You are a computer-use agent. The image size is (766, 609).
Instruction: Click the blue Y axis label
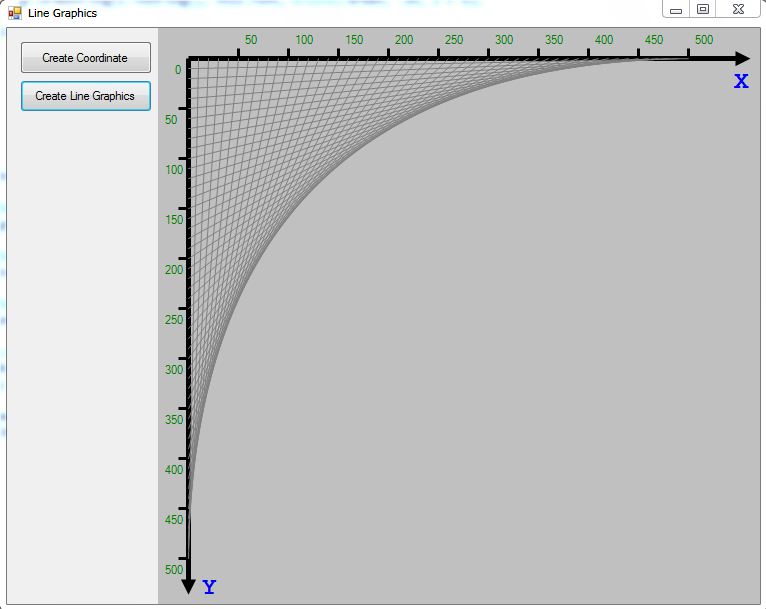click(x=209, y=587)
